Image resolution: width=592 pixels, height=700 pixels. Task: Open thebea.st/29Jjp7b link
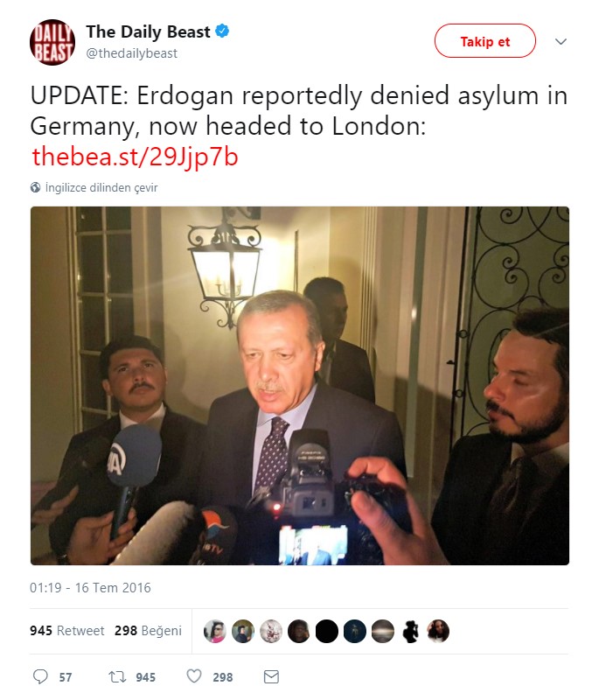pos(135,157)
